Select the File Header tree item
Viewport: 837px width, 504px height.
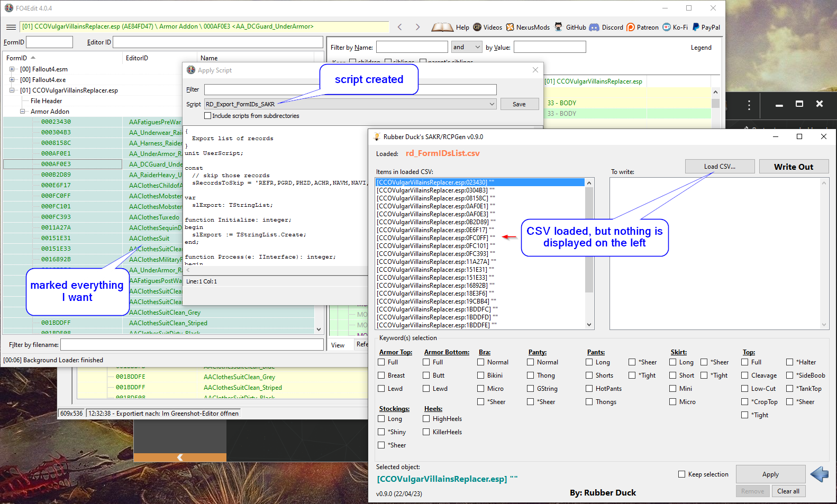click(46, 101)
